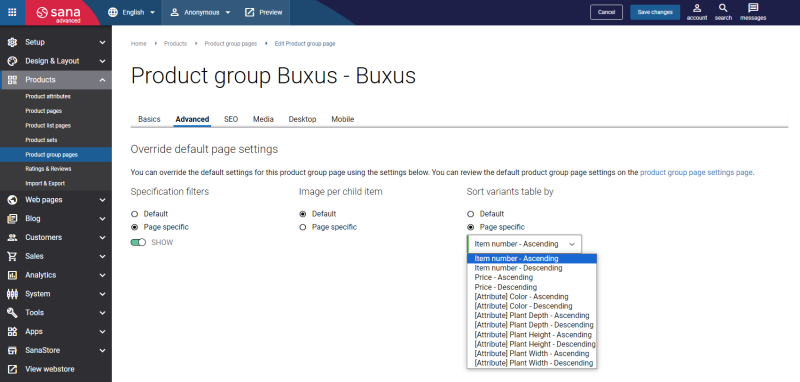Select Page specific under Image per child item
Image resolution: width=800 pixels, height=382 pixels.
click(303, 227)
